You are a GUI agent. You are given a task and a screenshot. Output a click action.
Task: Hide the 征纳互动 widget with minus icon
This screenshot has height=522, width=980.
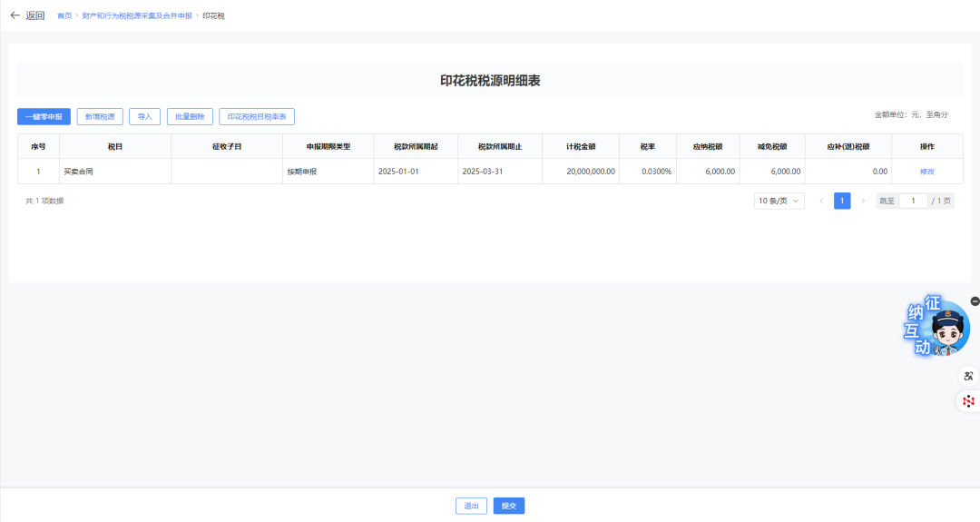click(975, 301)
